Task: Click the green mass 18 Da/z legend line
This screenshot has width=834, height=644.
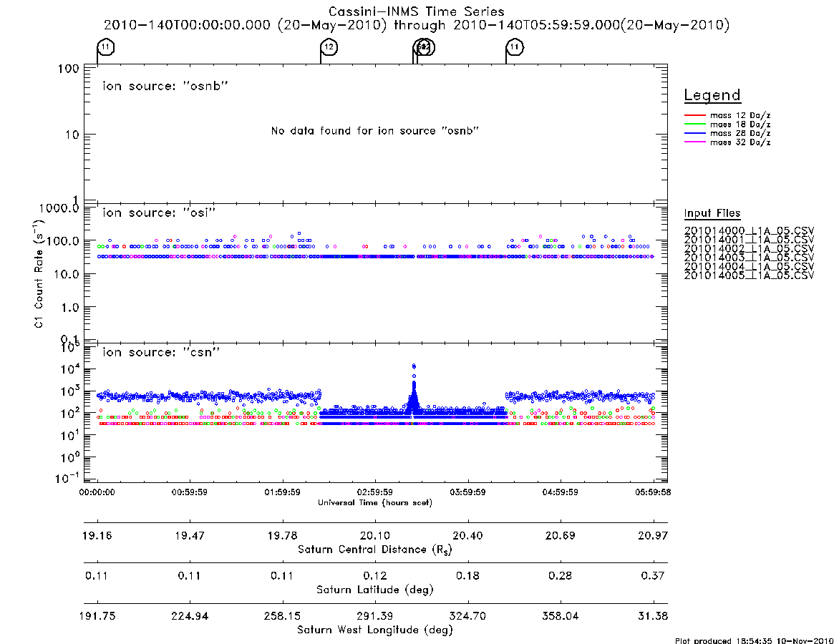Action: (x=694, y=125)
